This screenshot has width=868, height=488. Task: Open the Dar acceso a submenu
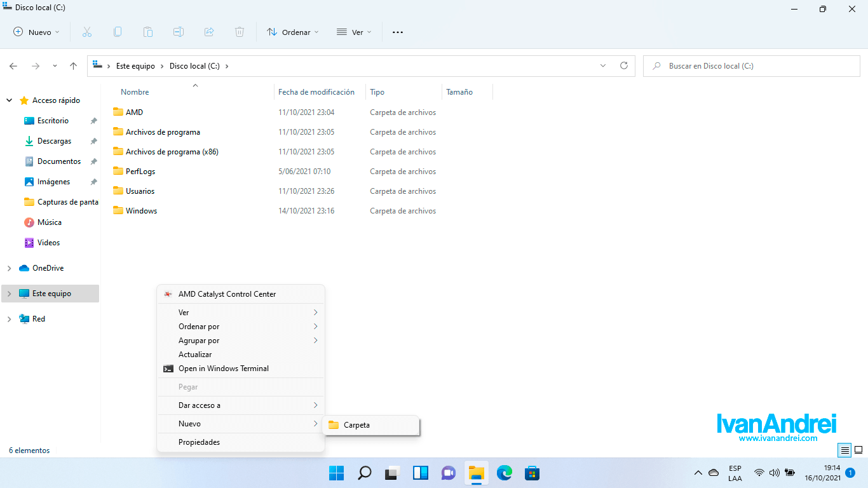[x=241, y=405]
